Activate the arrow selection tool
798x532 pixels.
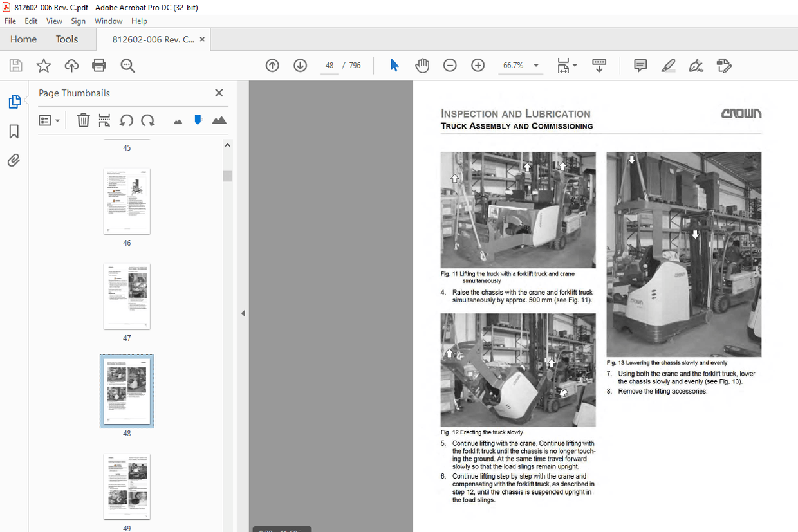coord(394,66)
